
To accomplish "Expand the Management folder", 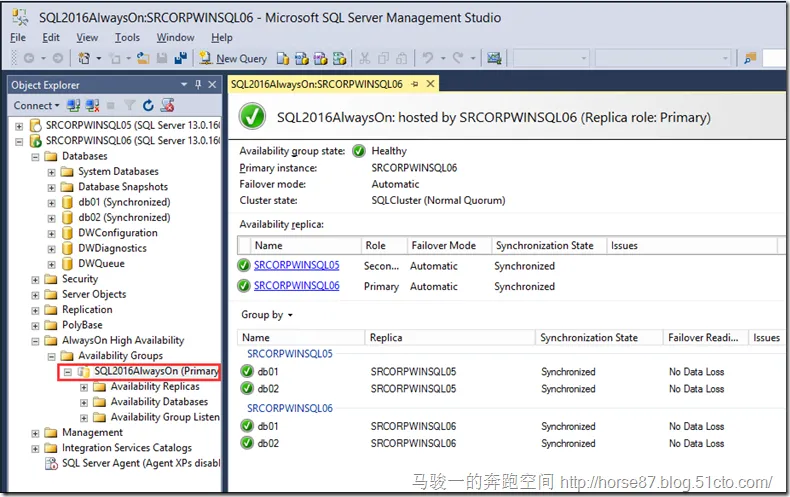I will point(35,433).
